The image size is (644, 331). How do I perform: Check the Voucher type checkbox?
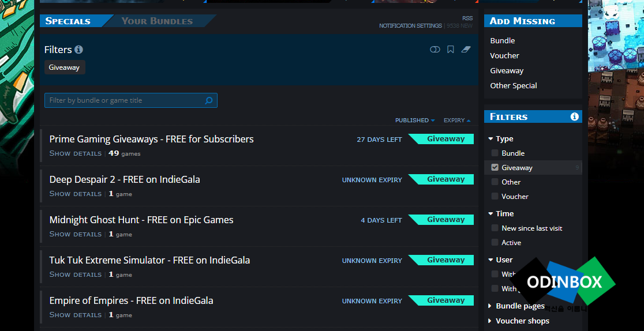[x=495, y=196]
